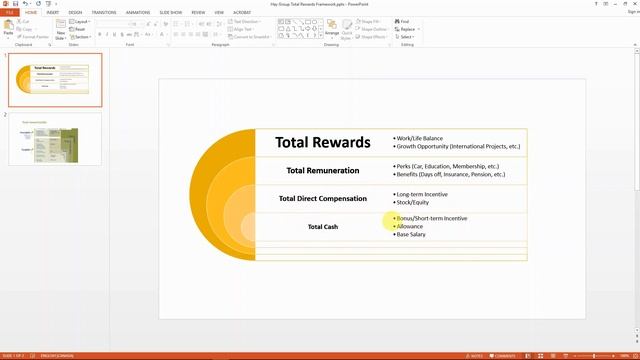
Task: Click Replace in the Editing group
Action: [x=407, y=29]
